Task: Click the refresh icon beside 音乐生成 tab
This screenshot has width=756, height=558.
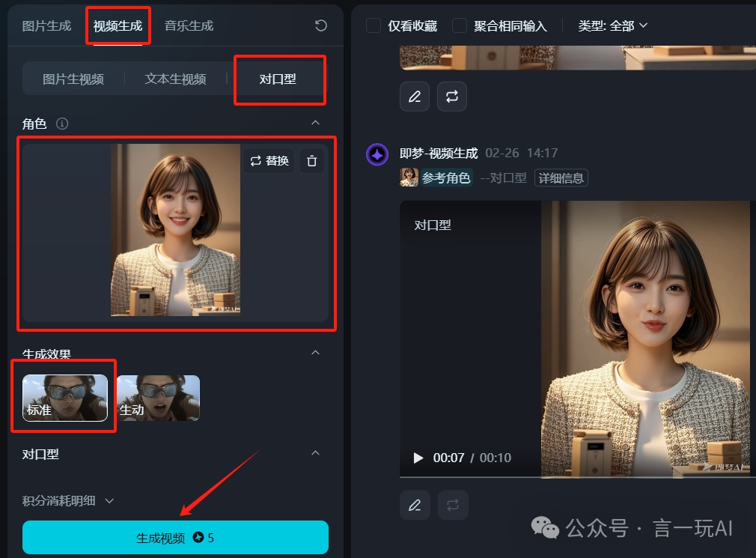Action: (321, 25)
